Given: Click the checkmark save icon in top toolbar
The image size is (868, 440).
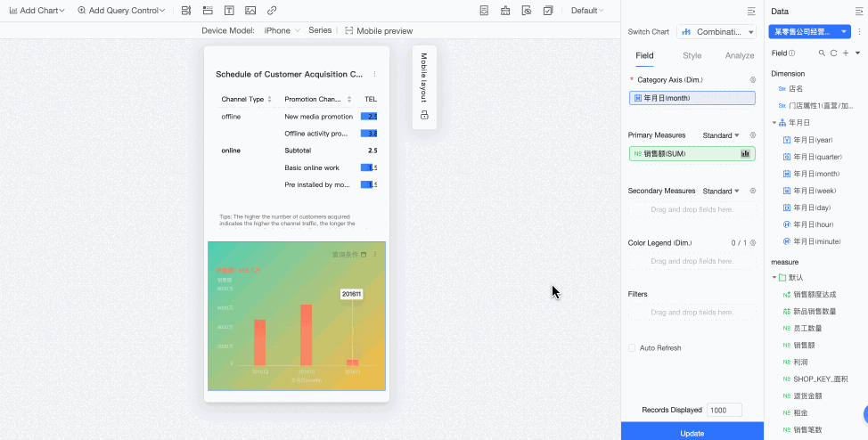Looking at the screenshot, I should (x=548, y=11).
